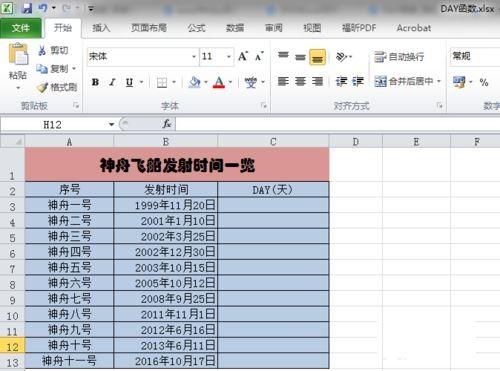This screenshot has height=371, width=500.
Task: Select cell with 1999年11月20日
Action: click(x=166, y=205)
